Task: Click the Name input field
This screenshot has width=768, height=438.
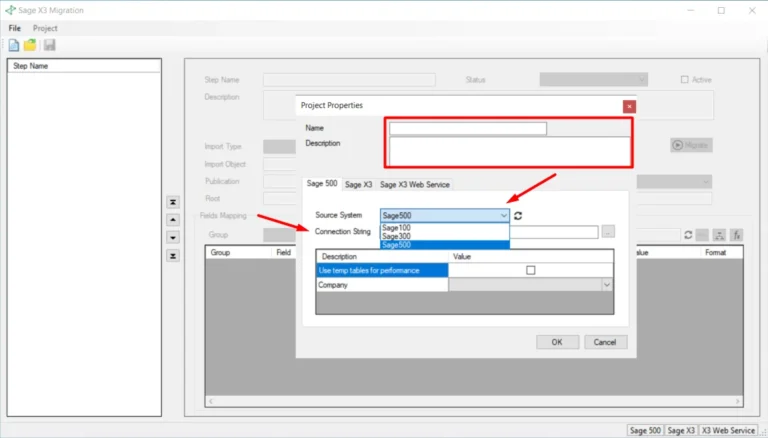Action: click(468, 128)
